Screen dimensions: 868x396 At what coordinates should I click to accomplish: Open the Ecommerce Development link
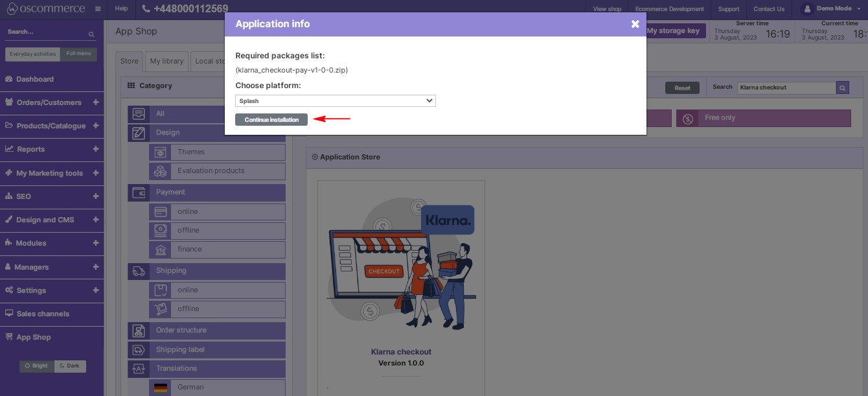[x=669, y=9]
